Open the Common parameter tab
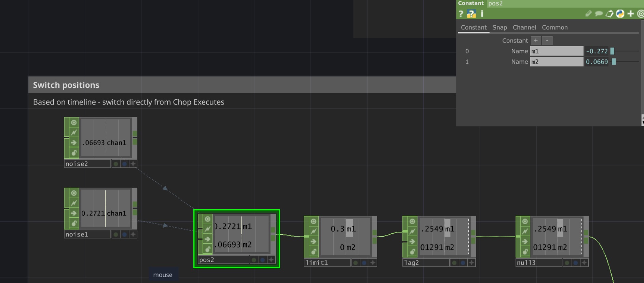Viewport: 644px width, 283px height. 554,27
